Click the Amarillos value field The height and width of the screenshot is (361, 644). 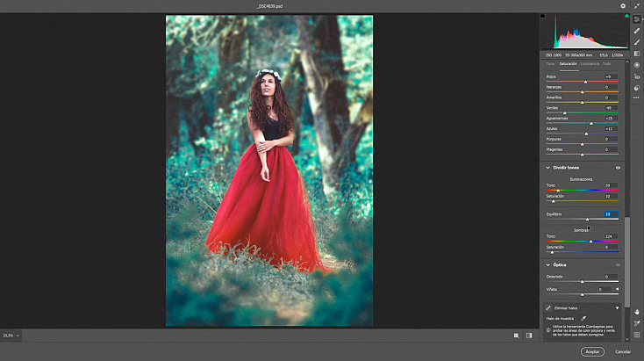tap(611, 97)
